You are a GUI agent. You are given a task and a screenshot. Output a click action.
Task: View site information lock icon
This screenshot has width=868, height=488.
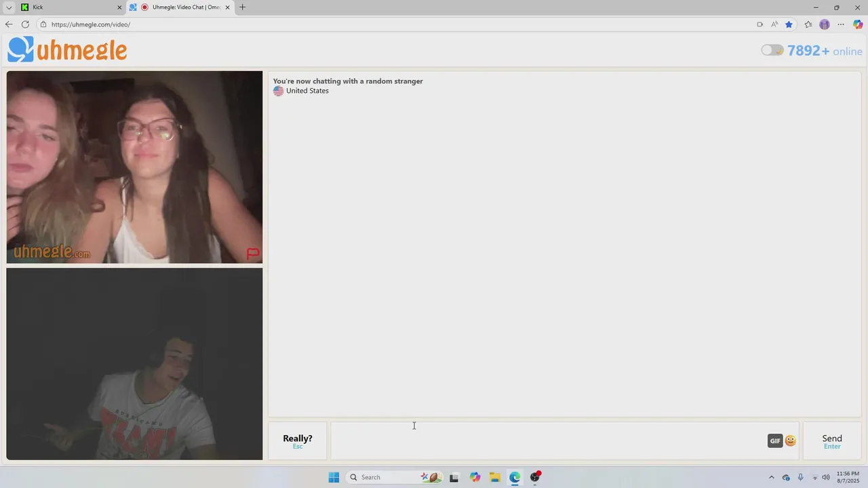coord(43,24)
